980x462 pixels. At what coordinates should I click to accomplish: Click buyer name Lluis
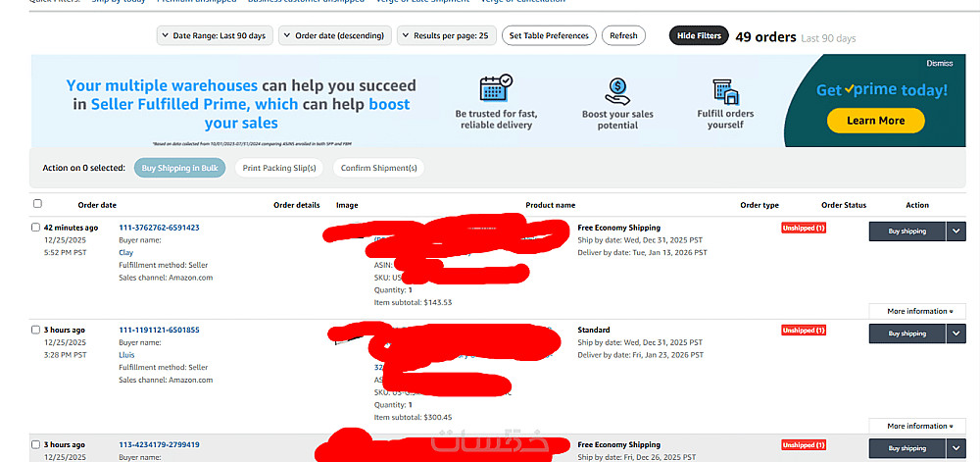[126, 355]
